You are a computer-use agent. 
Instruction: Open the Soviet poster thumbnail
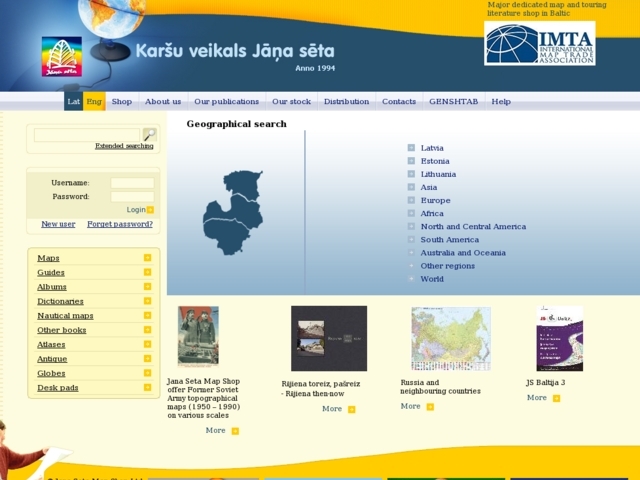(x=198, y=337)
